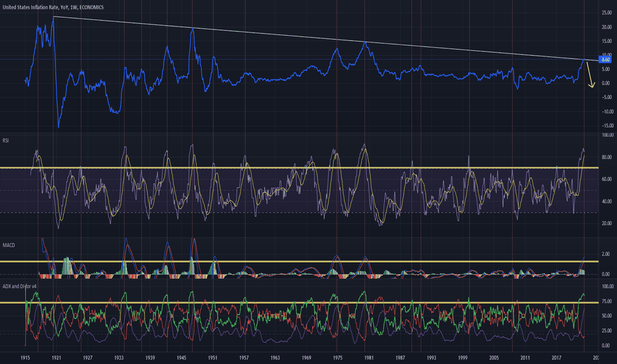Image resolution: width=617 pixels, height=364 pixels.
Task: Click the 1939 label on the time axis
Action: (x=150, y=357)
